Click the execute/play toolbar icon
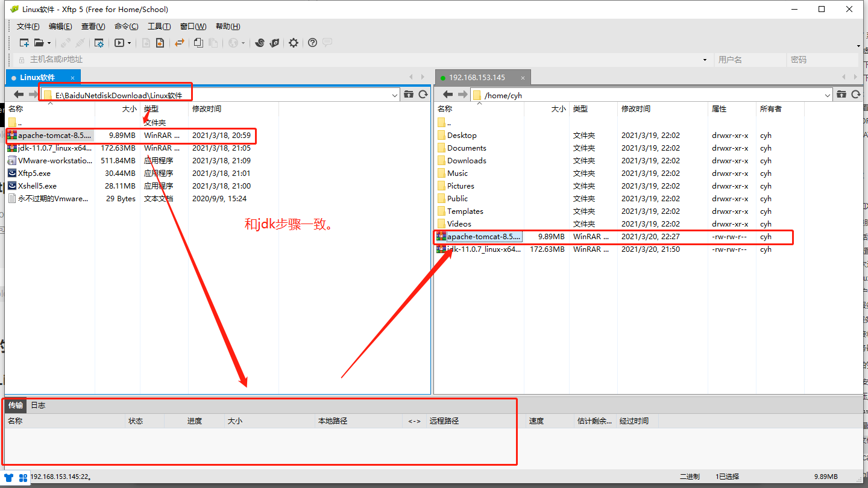The width and height of the screenshot is (868, 488). click(119, 43)
